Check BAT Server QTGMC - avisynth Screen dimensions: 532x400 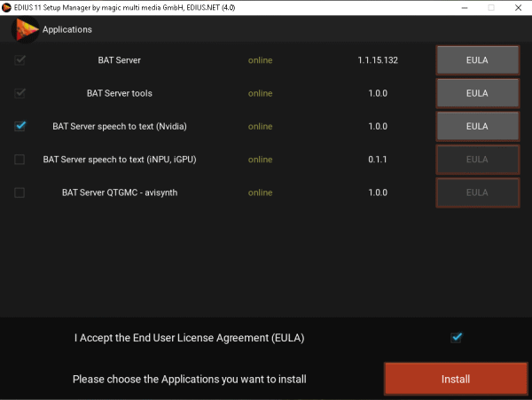point(20,192)
